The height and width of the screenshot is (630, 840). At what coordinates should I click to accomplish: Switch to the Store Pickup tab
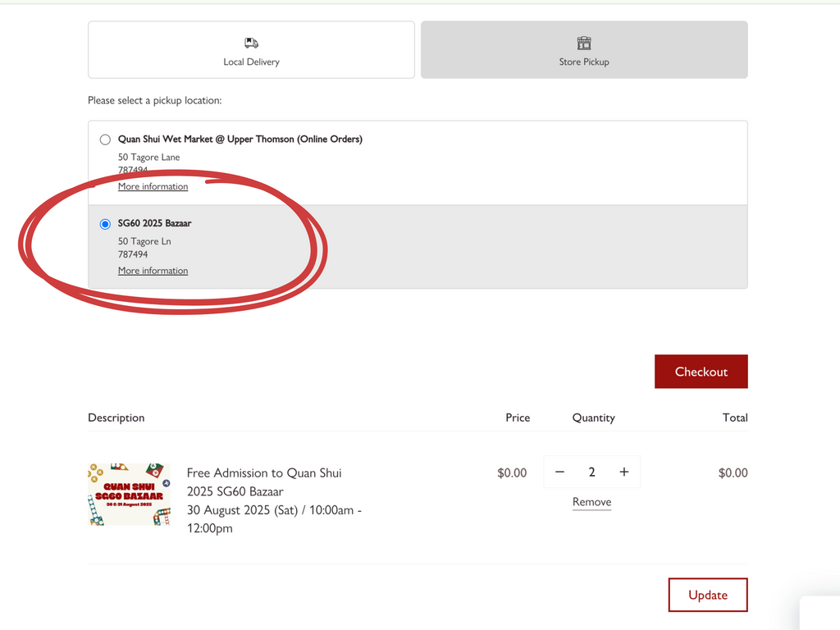(584, 50)
